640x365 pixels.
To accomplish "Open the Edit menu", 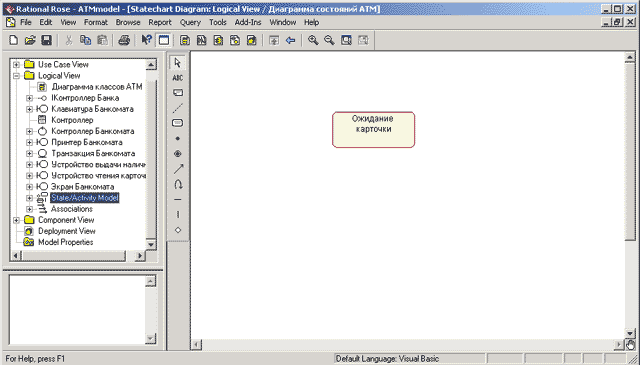I will (x=46, y=22).
